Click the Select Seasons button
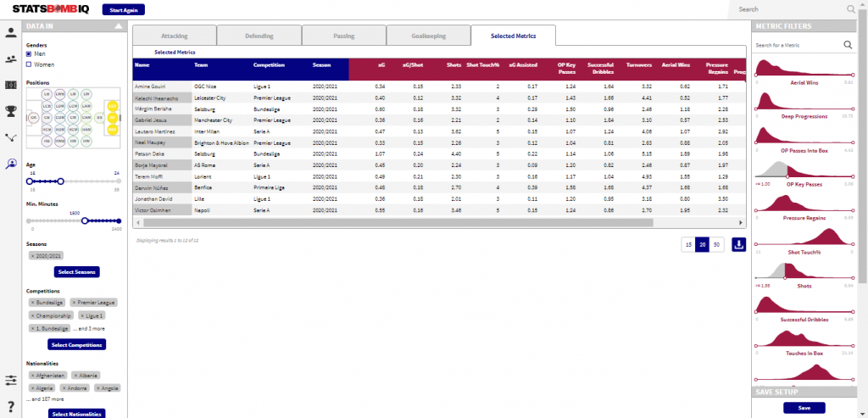This screenshot has width=868, height=418. (77, 272)
